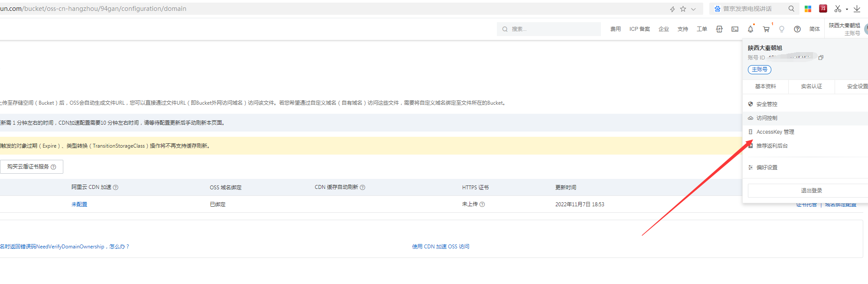Click the 购买云盾证书服务 button
The height and width of the screenshot is (284, 868).
pyautogui.click(x=32, y=167)
